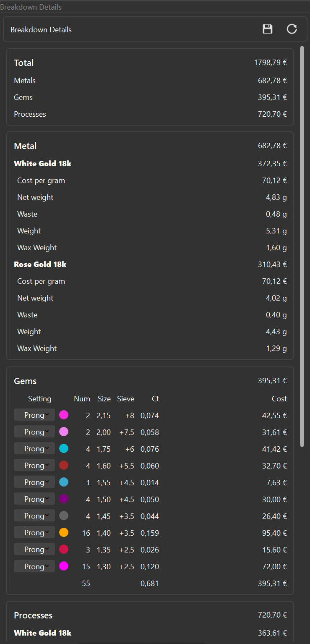The width and height of the screenshot is (310, 644).
Task: Select the crimson swatch for 1,35 gems
Action: [64, 550]
